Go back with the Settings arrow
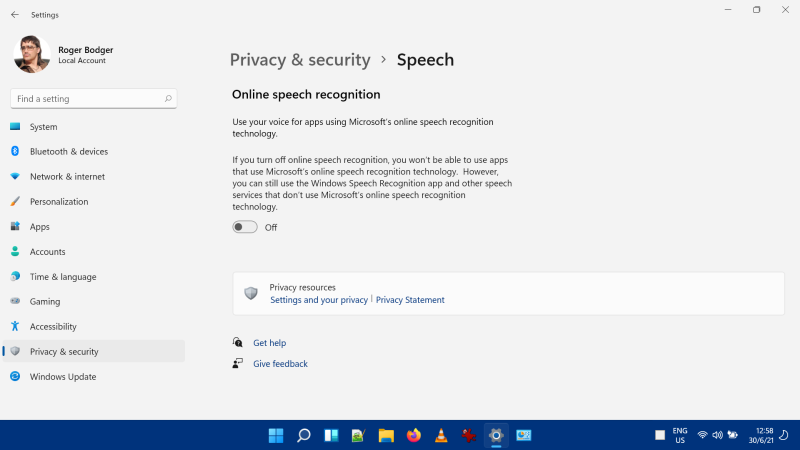Screen dimensions: 800x450 pos(15,15)
